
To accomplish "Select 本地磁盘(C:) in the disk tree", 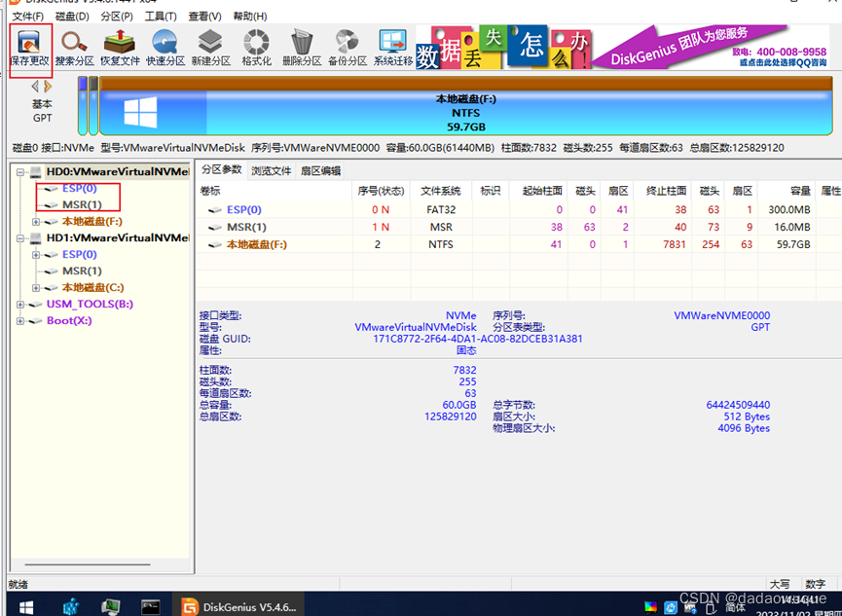I will click(92, 288).
